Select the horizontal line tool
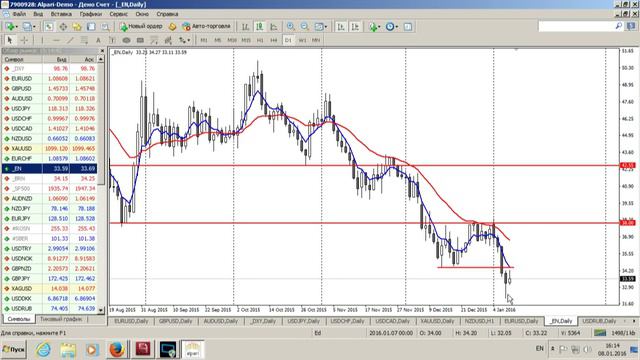The width and height of the screenshot is (640, 360). pos(56,40)
